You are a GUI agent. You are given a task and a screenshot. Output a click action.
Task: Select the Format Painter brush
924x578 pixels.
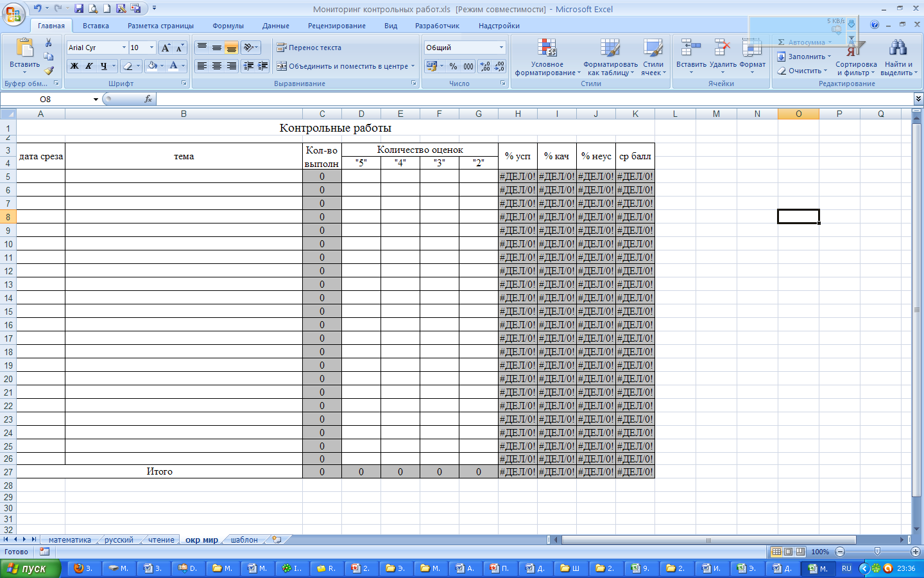(48, 71)
